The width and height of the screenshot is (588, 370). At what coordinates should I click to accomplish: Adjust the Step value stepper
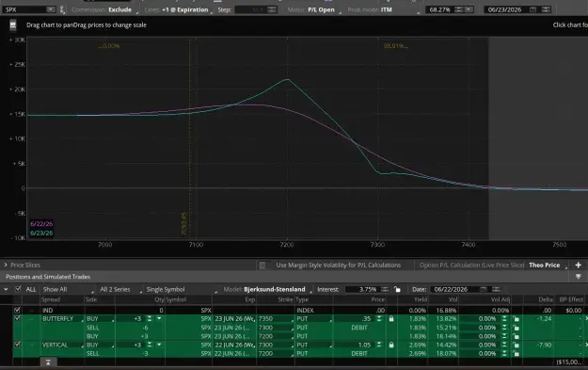click(272, 9)
